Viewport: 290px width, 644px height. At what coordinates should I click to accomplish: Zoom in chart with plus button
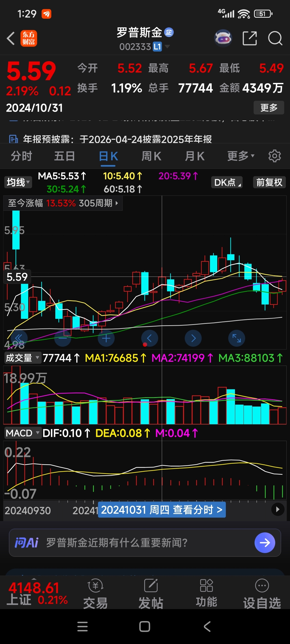[x=106, y=338]
